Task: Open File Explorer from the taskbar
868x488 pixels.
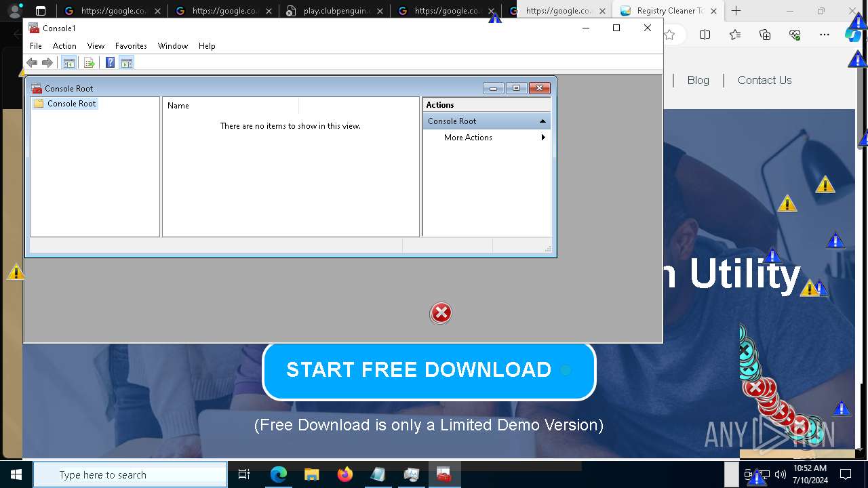Action: pos(311,474)
